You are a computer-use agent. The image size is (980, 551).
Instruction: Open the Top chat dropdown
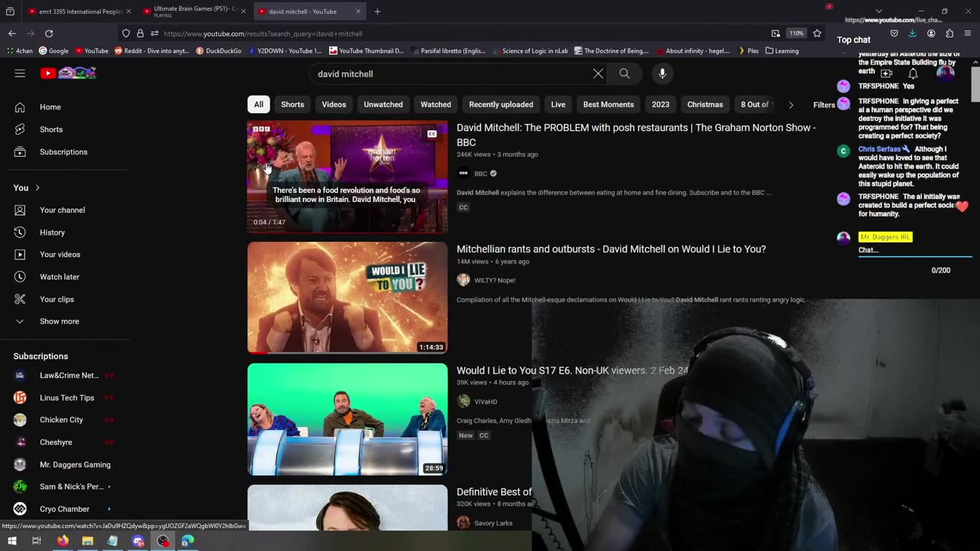pos(854,40)
